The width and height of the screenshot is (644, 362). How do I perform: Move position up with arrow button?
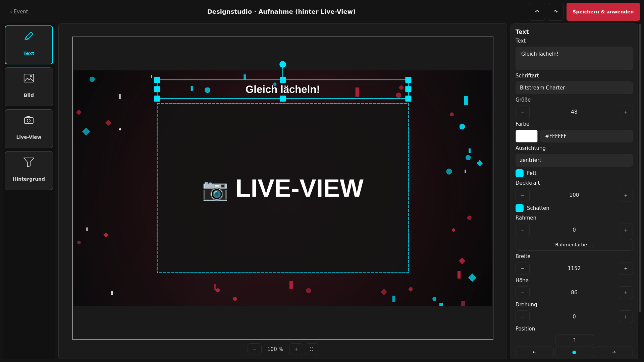tap(574, 340)
